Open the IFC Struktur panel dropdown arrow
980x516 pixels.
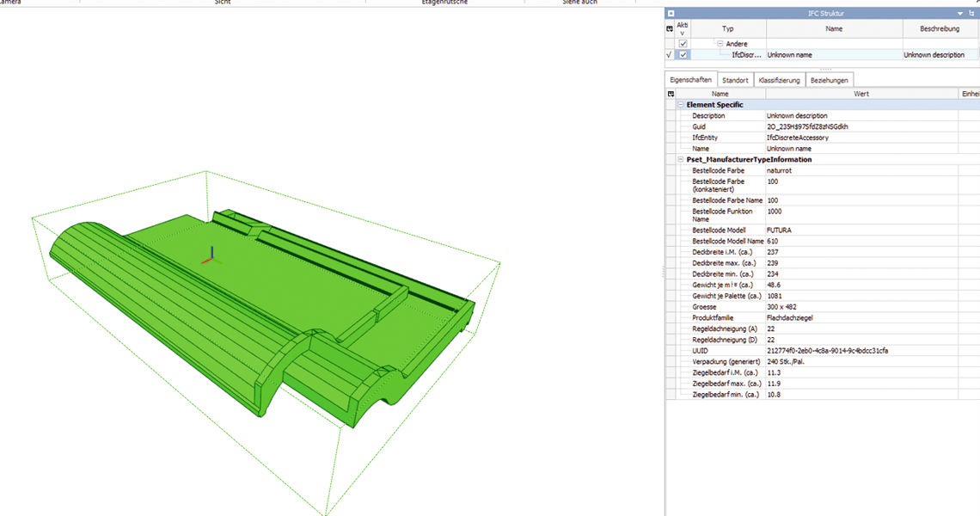(x=960, y=13)
